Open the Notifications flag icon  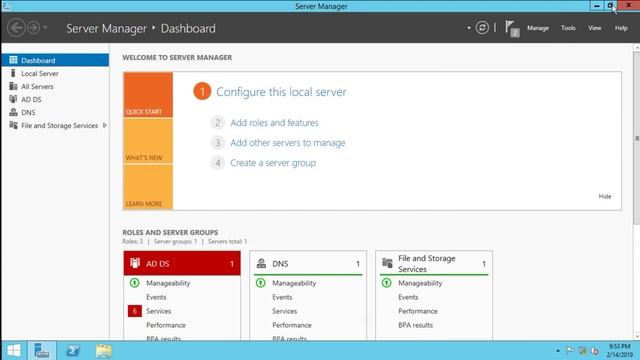[x=512, y=28]
